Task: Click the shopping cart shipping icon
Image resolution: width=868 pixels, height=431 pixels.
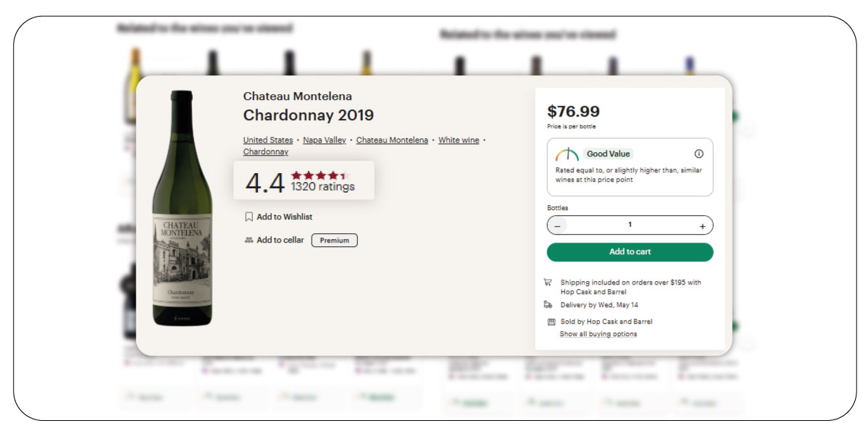Action: [548, 283]
